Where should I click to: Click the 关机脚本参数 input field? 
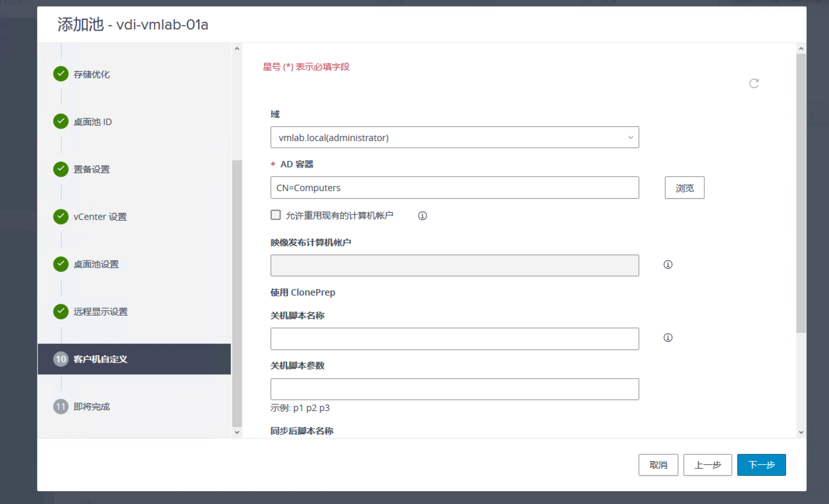tap(454, 389)
